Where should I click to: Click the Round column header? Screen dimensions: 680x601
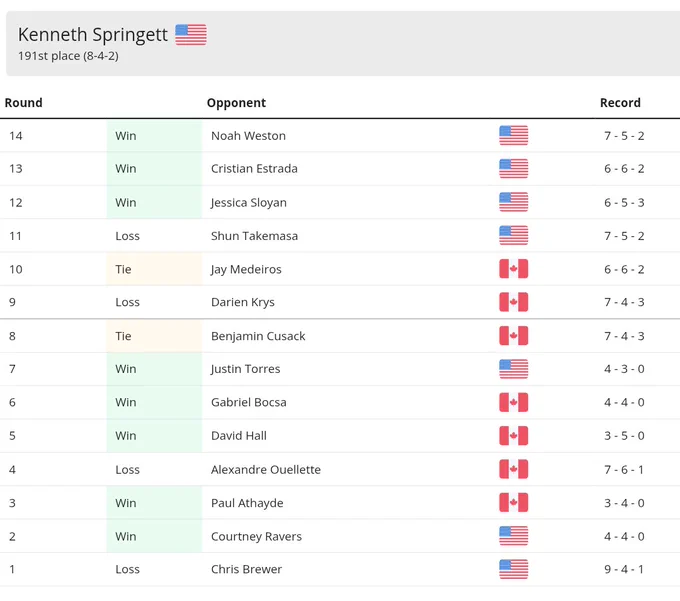tap(23, 103)
